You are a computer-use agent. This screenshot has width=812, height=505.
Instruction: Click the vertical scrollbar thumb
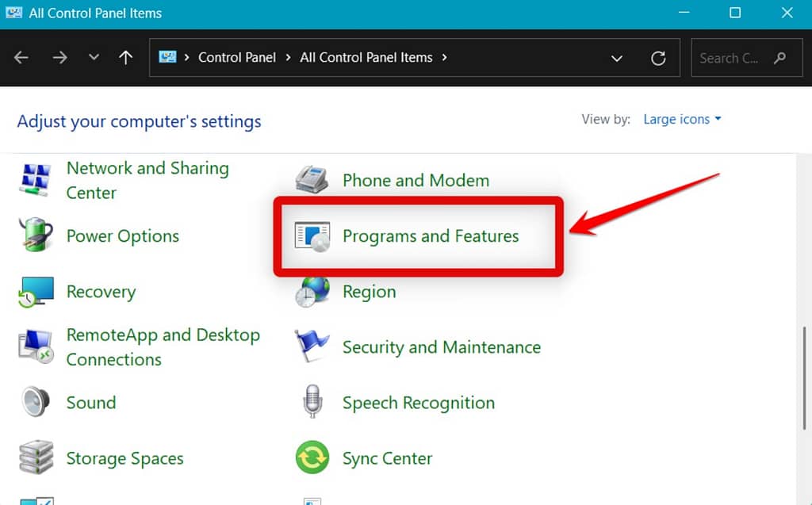805,377
